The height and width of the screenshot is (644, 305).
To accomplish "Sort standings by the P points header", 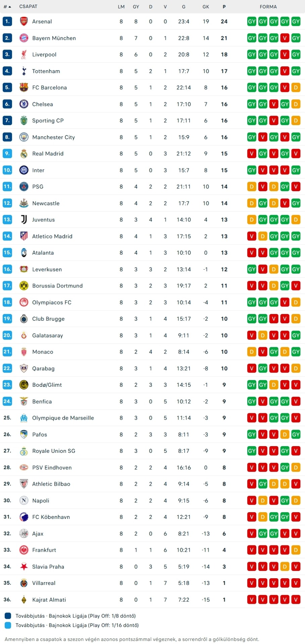I will (224, 7).
